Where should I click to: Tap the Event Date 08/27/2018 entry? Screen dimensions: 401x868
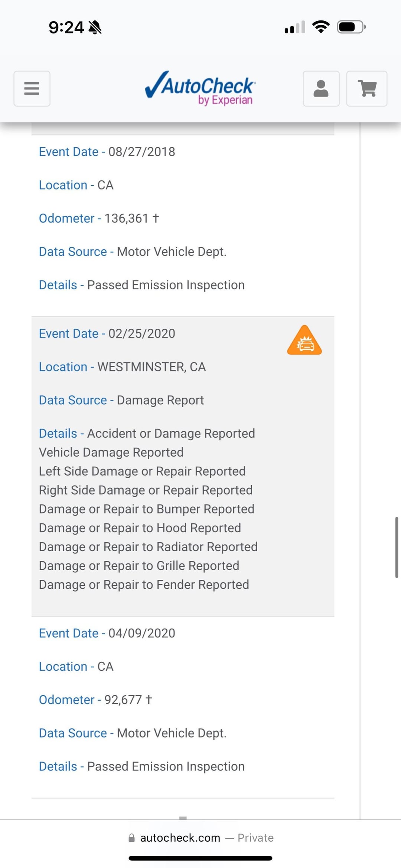click(107, 152)
